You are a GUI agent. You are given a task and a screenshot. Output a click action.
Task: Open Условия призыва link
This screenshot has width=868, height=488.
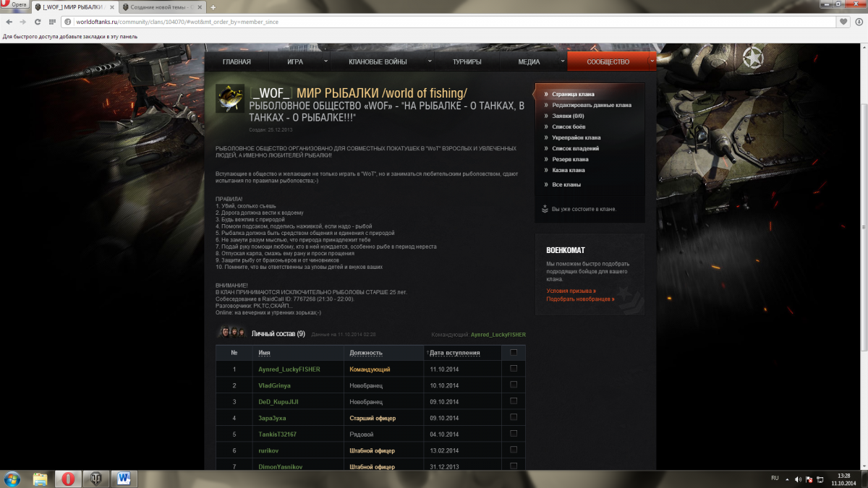click(x=571, y=291)
